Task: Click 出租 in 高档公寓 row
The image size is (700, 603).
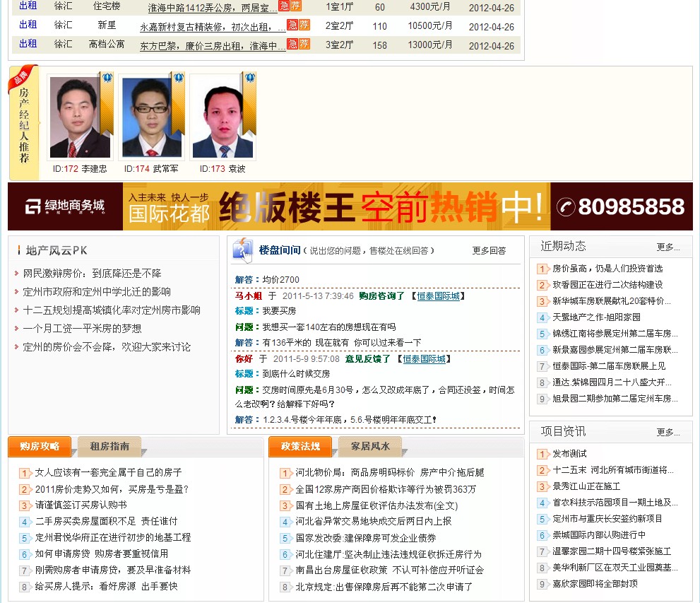Action: click(x=28, y=44)
